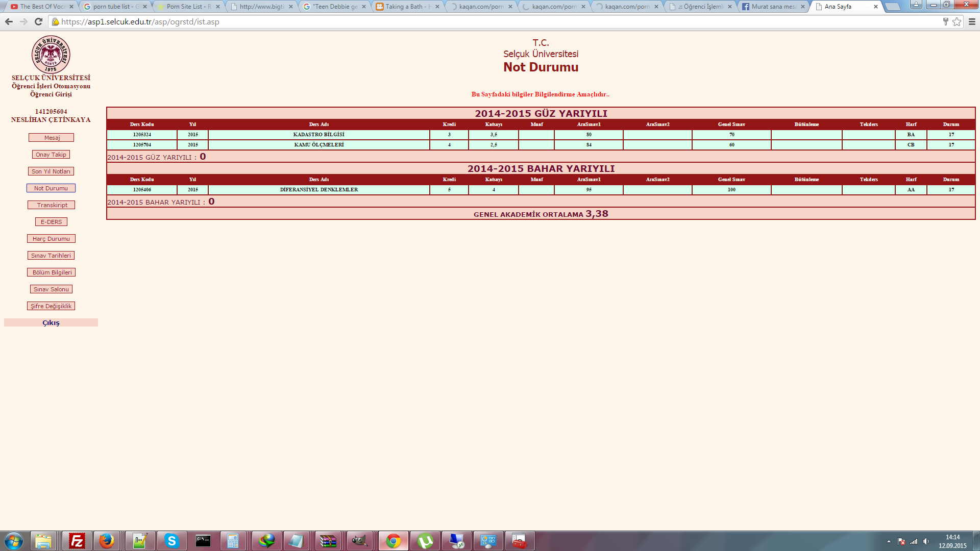Click course code 1205406

click(x=142, y=190)
